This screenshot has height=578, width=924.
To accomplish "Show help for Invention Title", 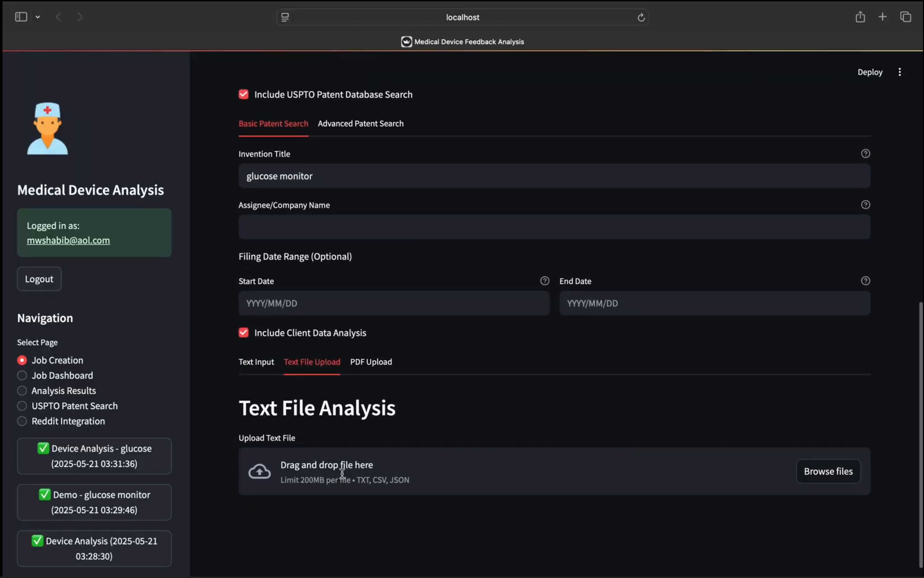I will click(x=866, y=154).
